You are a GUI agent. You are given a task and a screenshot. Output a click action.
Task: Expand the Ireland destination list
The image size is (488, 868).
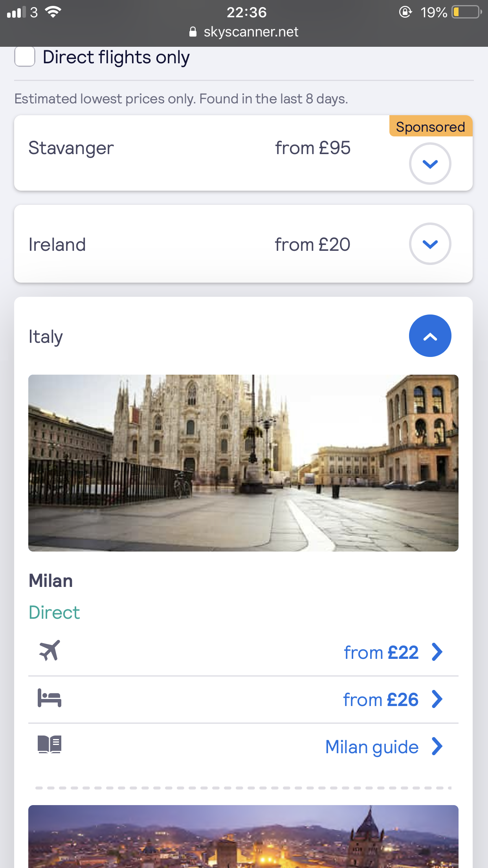click(x=430, y=244)
